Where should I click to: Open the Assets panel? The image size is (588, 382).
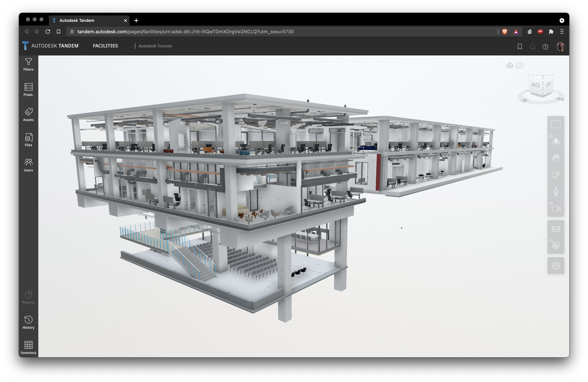coord(28,115)
